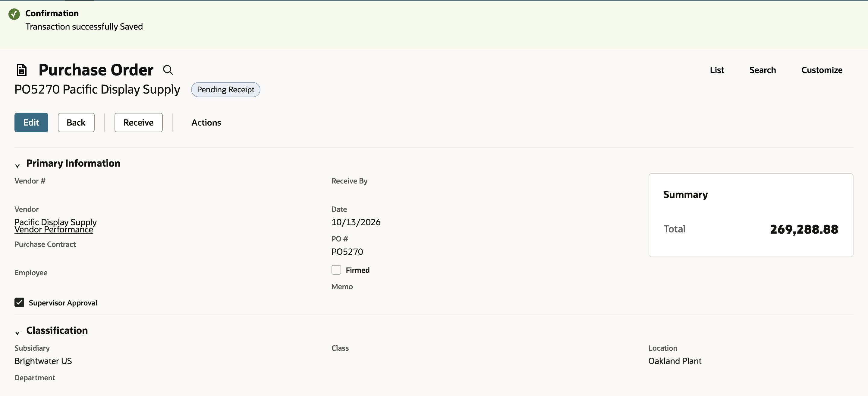Click the green confirmation checkmark icon

tap(14, 14)
